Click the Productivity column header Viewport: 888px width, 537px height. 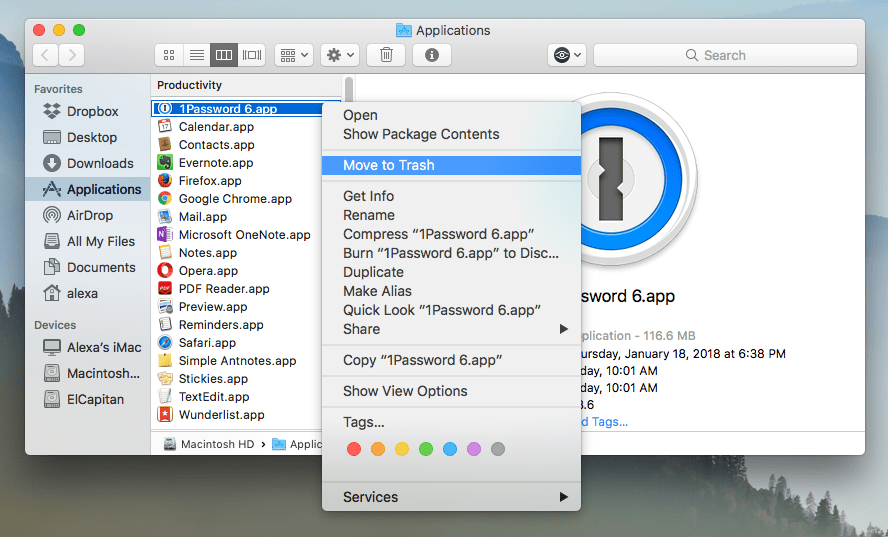coord(246,85)
